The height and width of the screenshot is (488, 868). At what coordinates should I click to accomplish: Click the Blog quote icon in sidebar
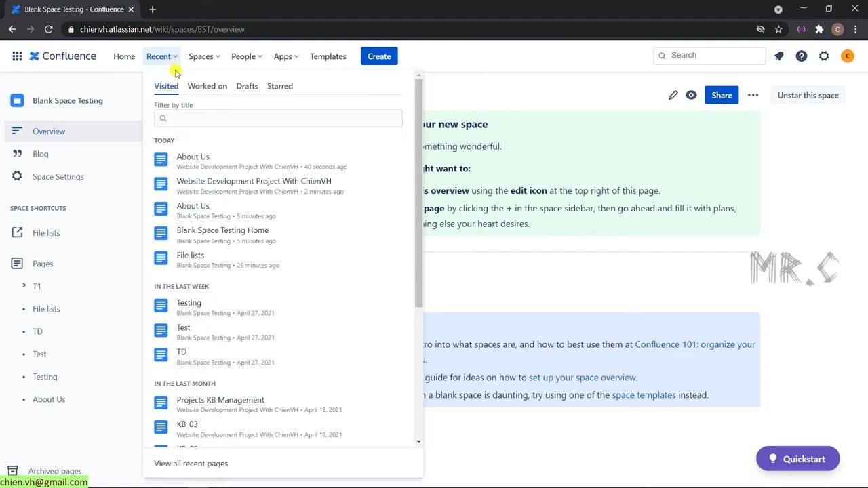tap(17, 154)
